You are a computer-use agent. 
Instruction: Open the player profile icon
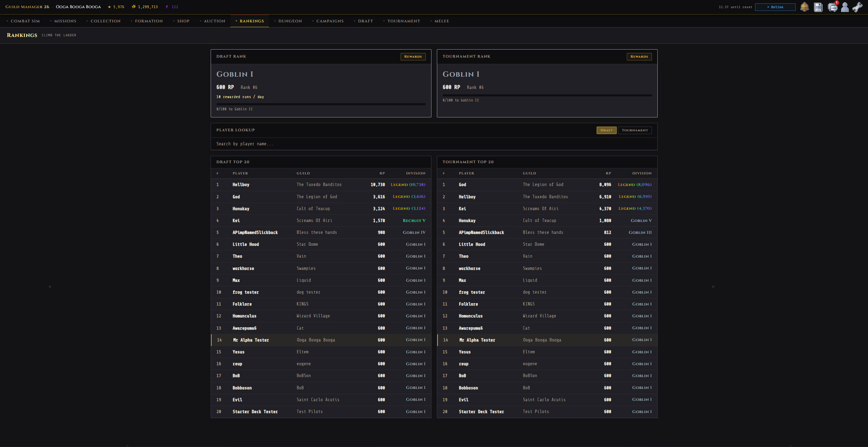[844, 7]
